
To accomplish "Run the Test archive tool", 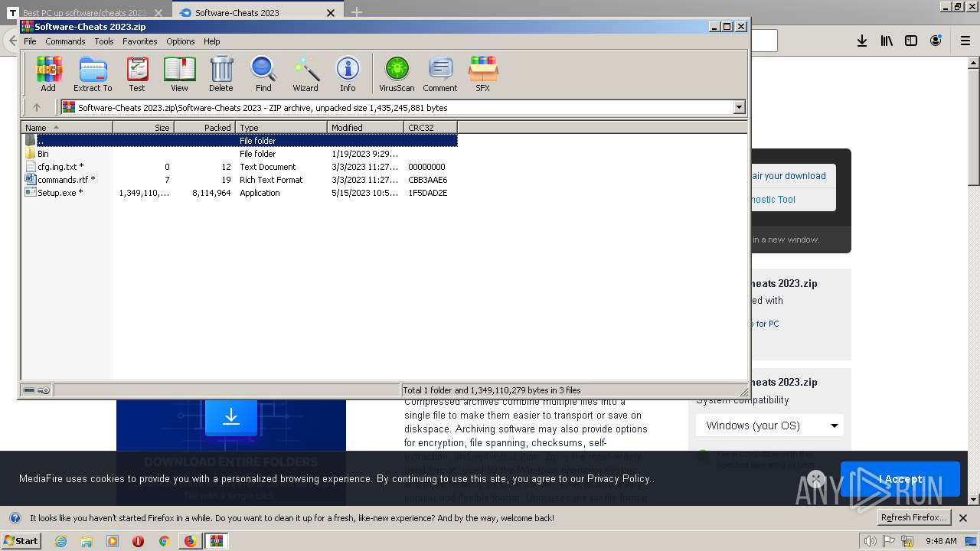I will pos(137,74).
